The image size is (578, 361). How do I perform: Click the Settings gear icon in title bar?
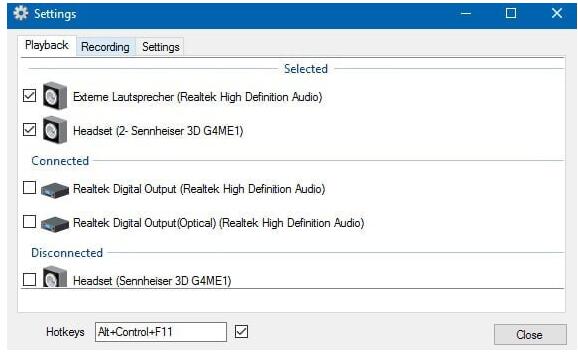(x=21, y=13)
